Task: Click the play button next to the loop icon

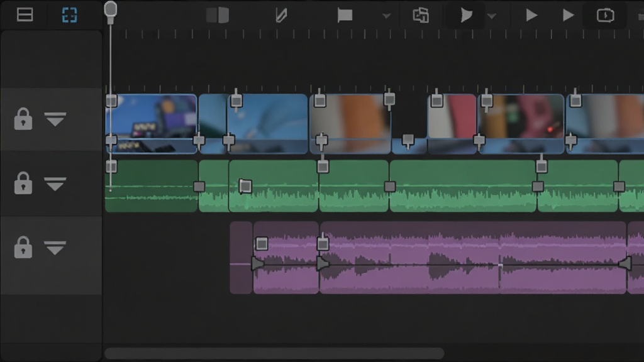Action: pos(568,15)
